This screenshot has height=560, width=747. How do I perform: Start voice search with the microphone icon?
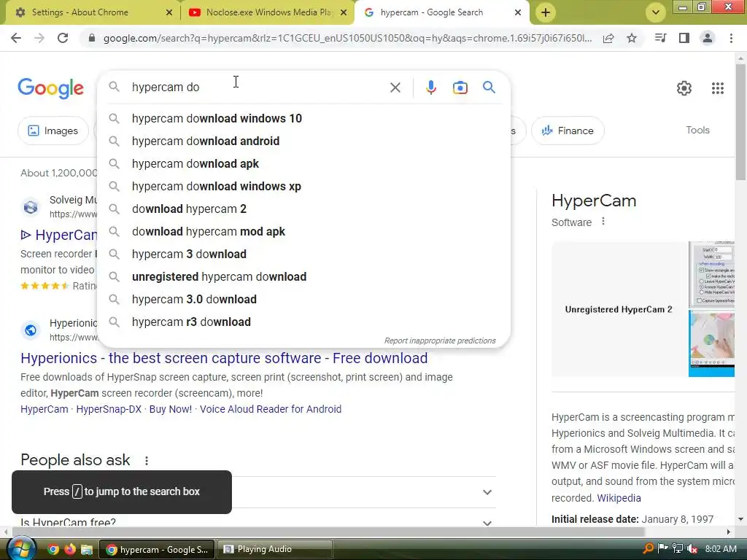point(430,87)
